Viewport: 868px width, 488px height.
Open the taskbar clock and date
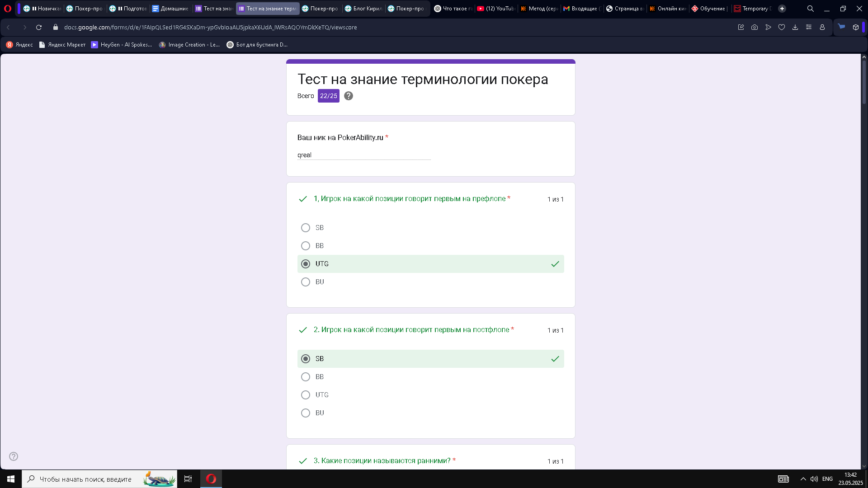[851, 479]
